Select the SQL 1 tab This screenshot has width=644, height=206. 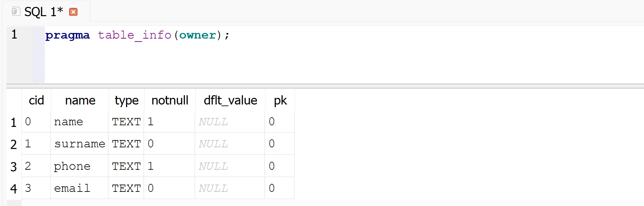tap(43, 12)
